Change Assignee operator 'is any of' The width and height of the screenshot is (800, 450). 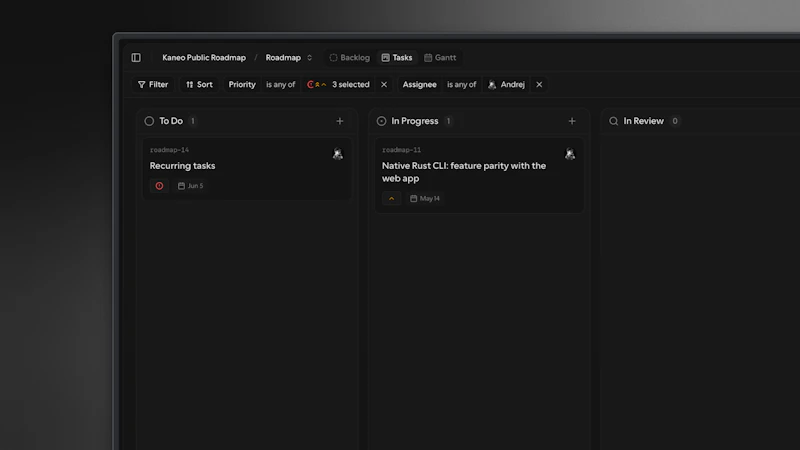tap(462, 85)
